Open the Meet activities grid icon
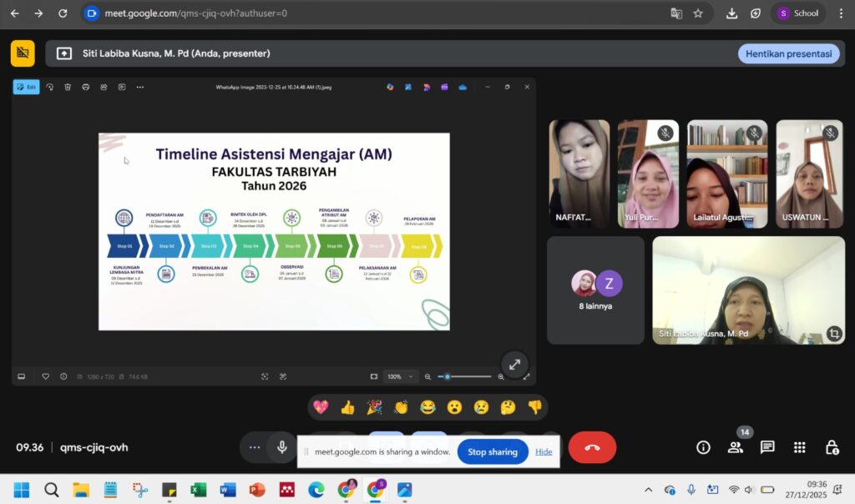Screen dimensions: 855x504 pos(799,447)
